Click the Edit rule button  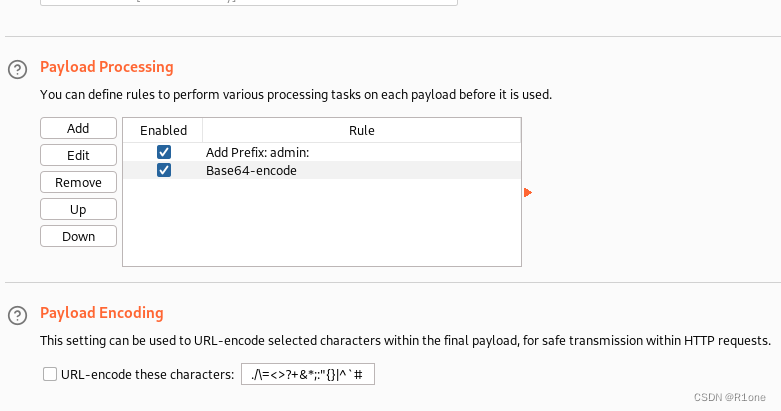[78, 155]
